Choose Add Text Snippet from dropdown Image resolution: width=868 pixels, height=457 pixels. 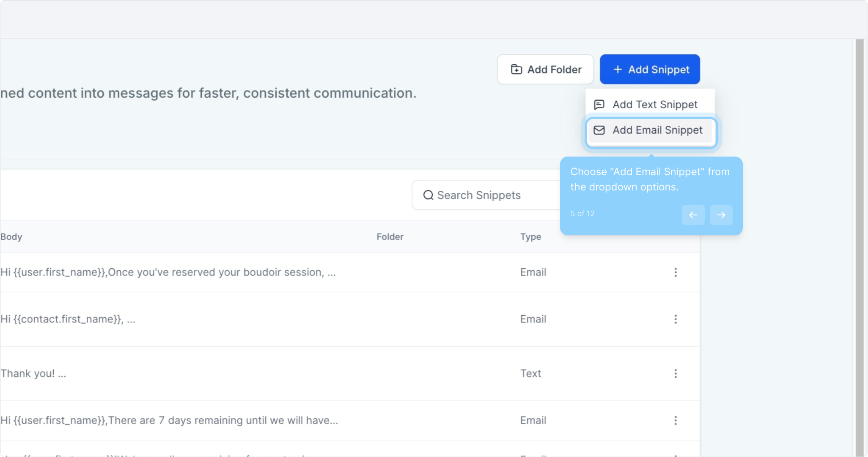654,105
